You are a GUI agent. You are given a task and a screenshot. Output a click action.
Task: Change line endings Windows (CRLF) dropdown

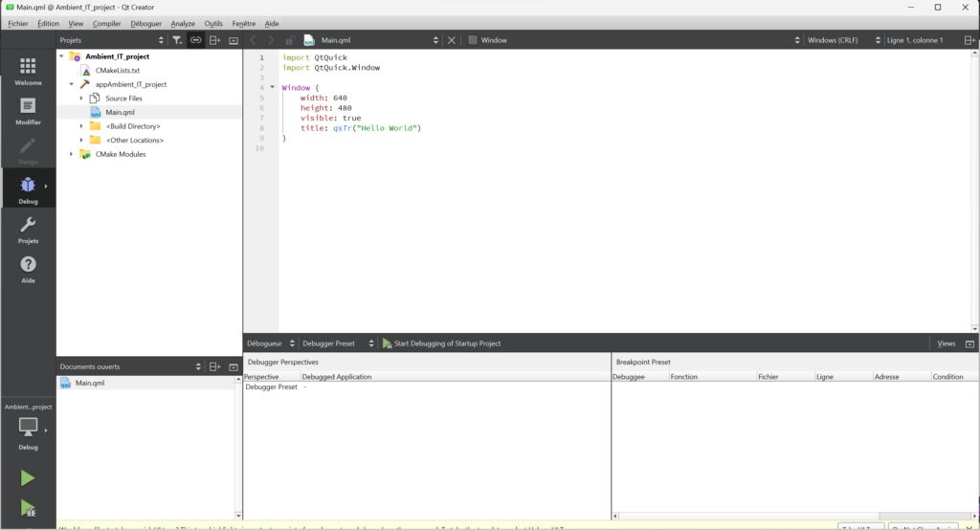tap(843, 40)
